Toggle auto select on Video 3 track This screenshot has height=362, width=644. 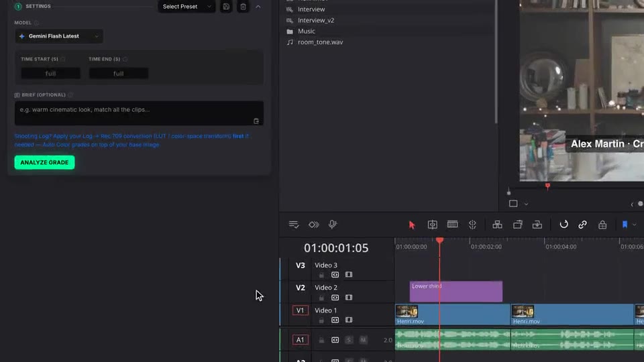point(335,275)
